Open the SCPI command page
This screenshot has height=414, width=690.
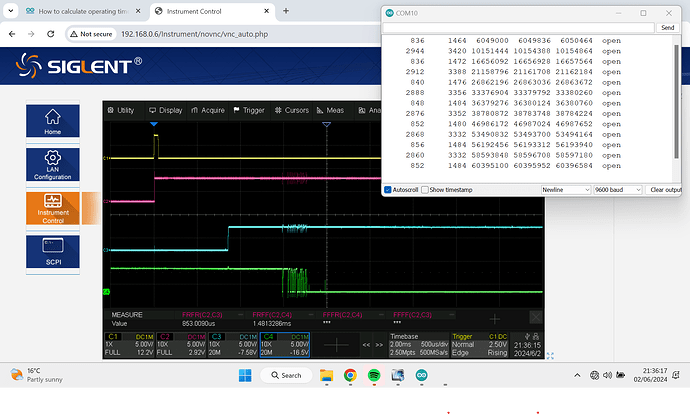(53, 252)
